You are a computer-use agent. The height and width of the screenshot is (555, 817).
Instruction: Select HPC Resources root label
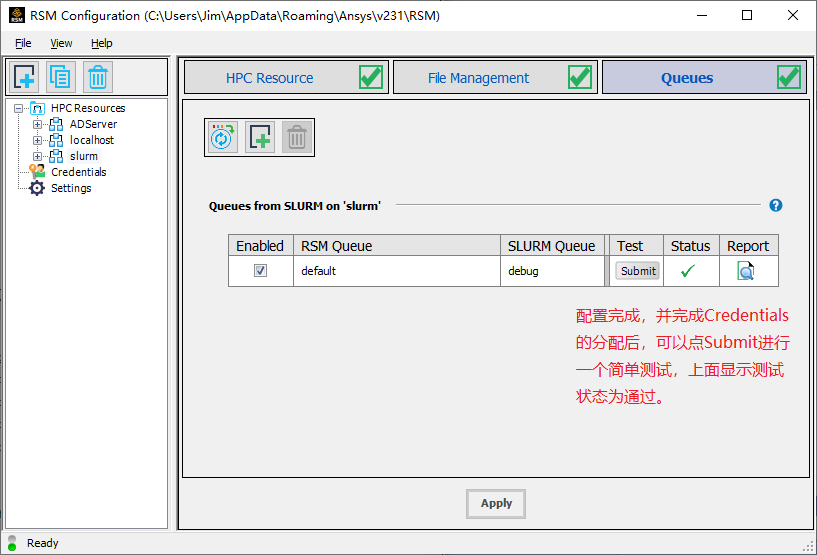tap(88, 108)
